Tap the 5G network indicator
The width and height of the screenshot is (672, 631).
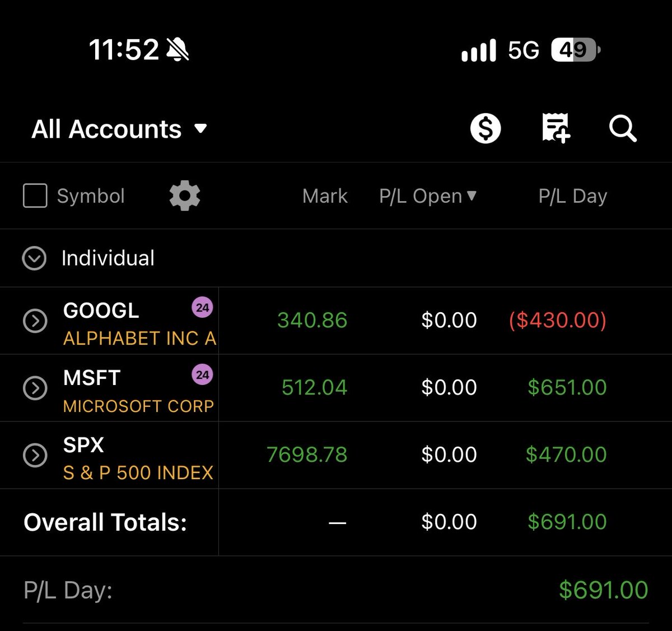pyautogui.click(x=524, y=50)
